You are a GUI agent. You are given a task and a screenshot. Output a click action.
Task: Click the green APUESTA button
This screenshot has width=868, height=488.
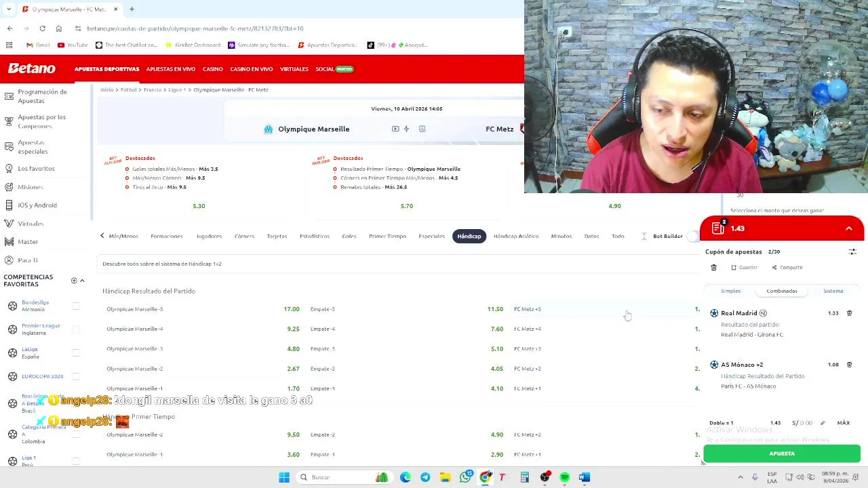[x=782, y=453]
